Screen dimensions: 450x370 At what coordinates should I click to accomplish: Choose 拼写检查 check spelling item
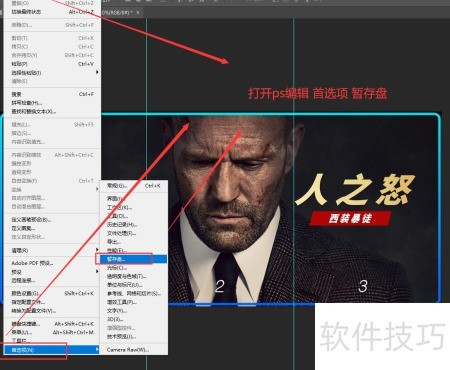point(52,103)
